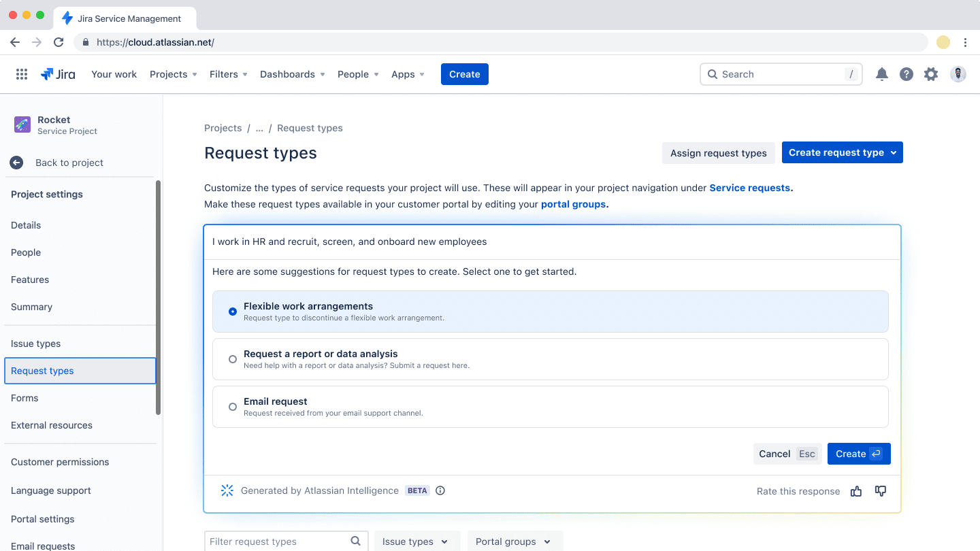Click the Atlassian Intelligence sparkle icon
The image size is (980, 551).
click(x=227, y=490)
